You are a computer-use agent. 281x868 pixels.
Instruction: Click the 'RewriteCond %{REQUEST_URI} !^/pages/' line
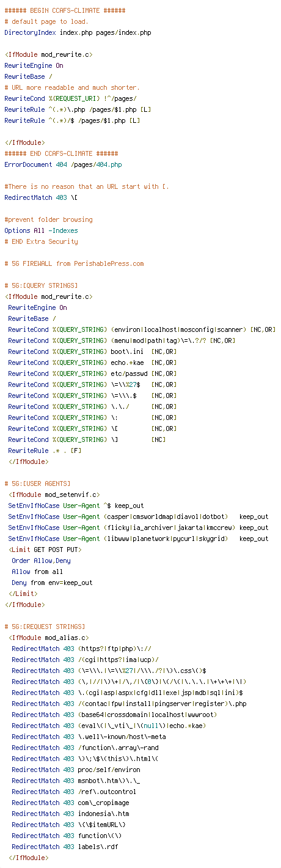(70, 98)
